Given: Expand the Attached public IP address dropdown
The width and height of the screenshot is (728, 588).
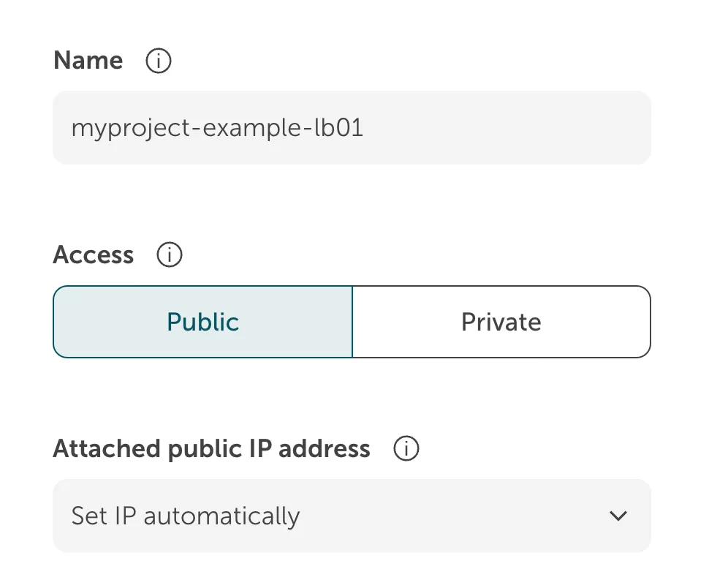Looking at the screenshot, I should [351, 516].
